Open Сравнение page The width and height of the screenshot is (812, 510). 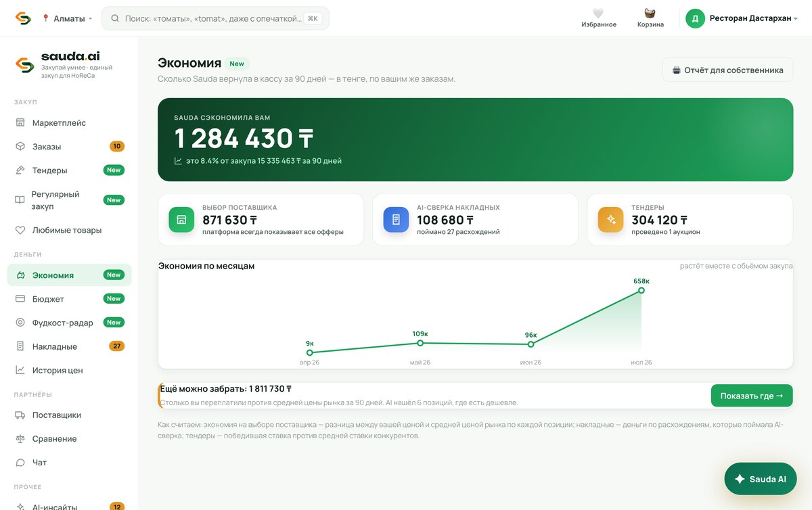click(69, 439)
